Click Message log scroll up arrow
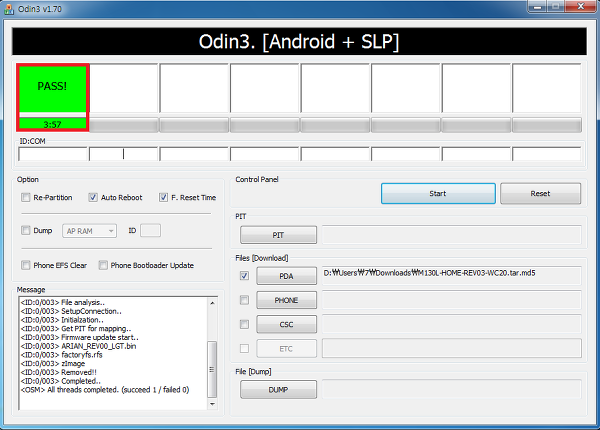The width and height of the screenshot is (600, 430). [212, 303]
